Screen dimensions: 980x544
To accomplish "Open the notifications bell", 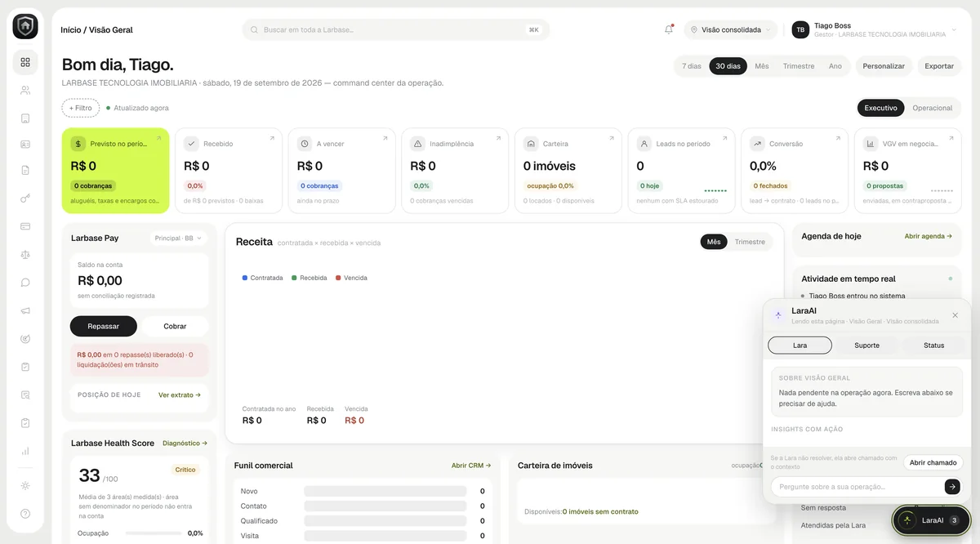I will pyautogui.click(x=669, y=29).
